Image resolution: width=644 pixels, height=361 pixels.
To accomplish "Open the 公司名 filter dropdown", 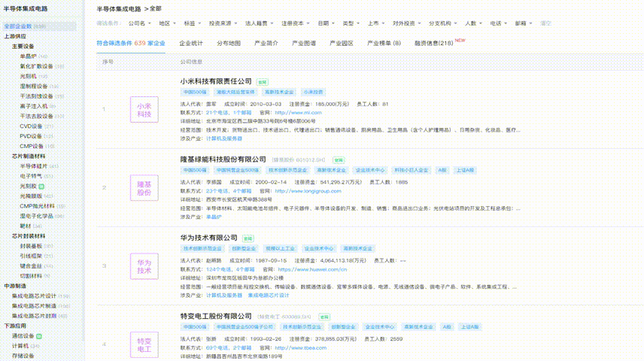I will [138, 23].
